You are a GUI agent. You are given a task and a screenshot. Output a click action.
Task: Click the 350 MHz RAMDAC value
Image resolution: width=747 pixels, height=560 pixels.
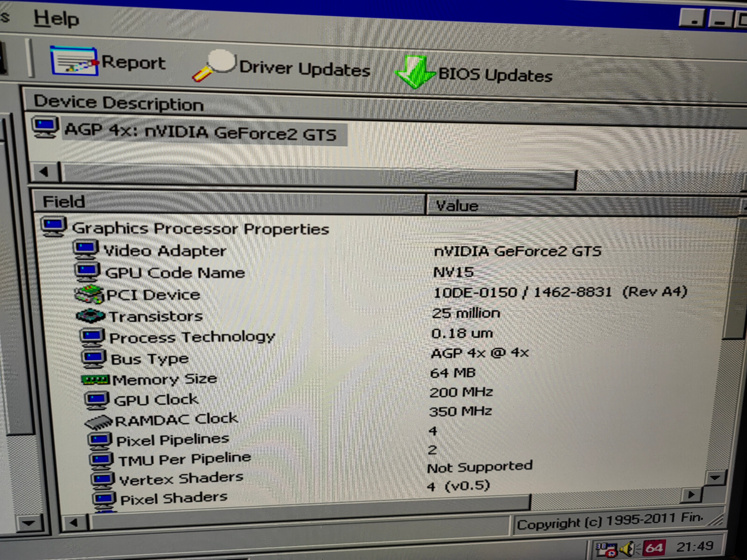click(460, 411)
